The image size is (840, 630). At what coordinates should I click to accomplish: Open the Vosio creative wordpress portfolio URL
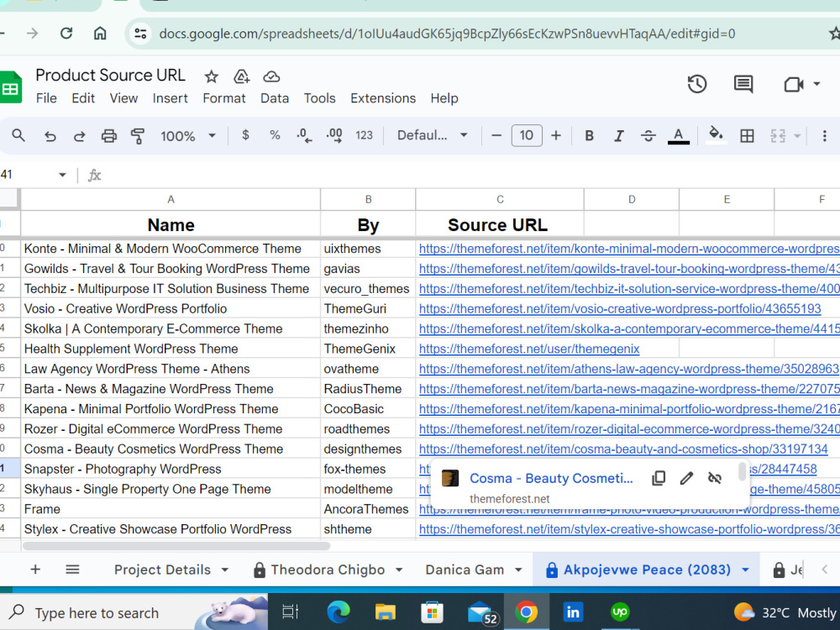[x=620, y=308]
